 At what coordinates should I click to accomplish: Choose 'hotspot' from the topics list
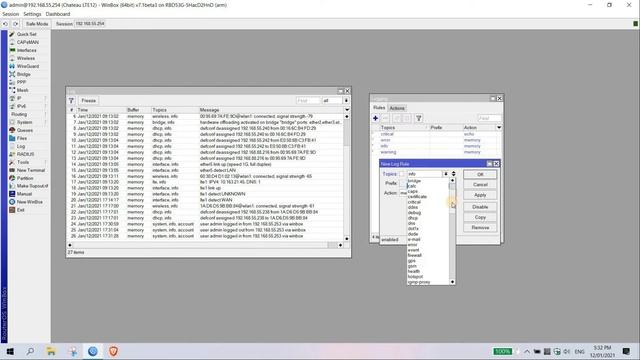(428, 276)
